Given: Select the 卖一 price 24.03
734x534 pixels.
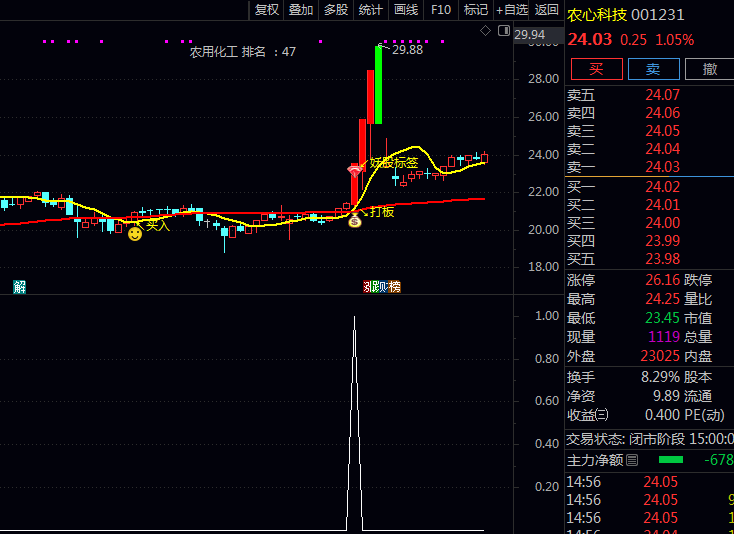Looking at the screenshot, I should (662, 167).
